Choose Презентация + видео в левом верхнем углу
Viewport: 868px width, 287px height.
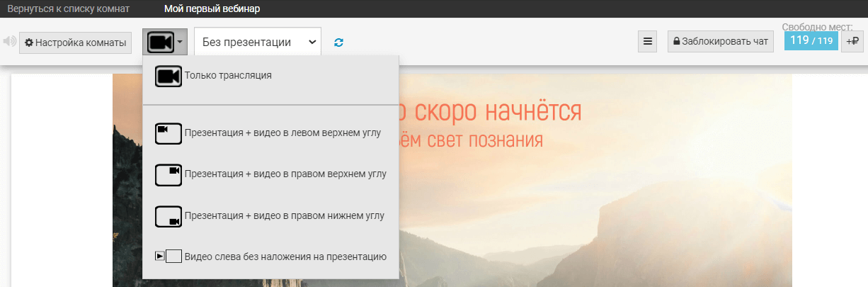[x=282, y=133]
